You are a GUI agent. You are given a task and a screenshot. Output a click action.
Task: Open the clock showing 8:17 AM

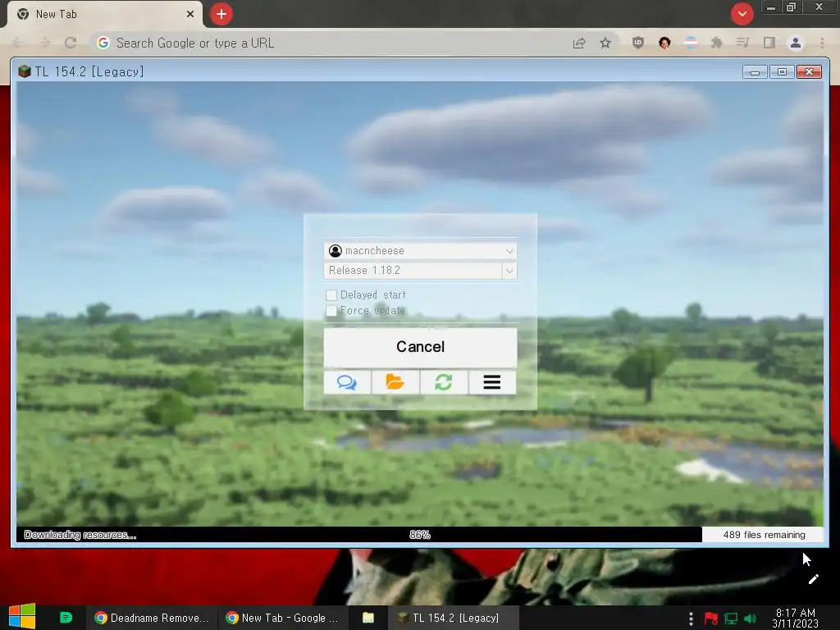click(796, 618)
